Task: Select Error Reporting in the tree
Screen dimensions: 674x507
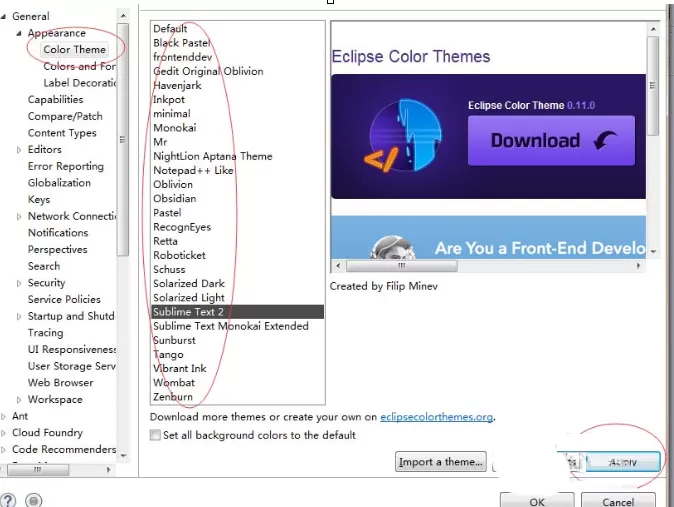Action: [66, 166]
